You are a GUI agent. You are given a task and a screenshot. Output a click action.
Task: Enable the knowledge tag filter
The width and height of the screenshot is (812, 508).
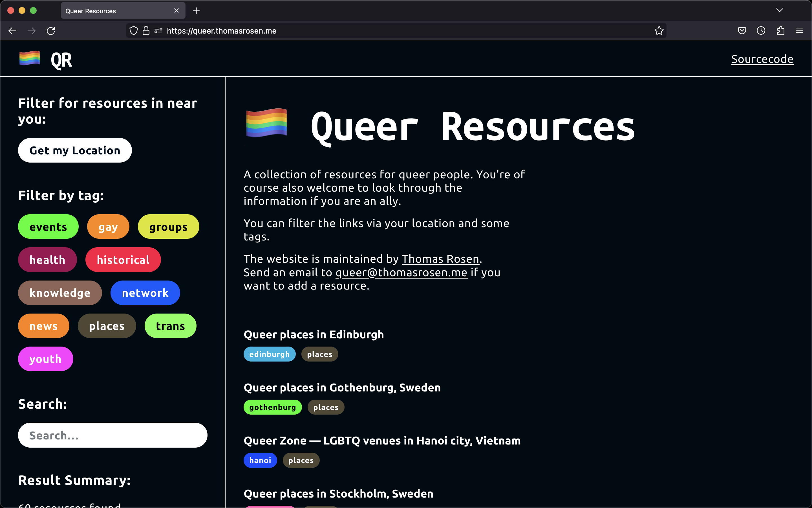click(x=60, y=293)
